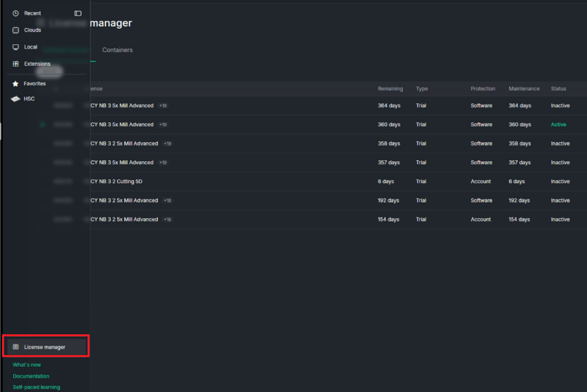
Task: Open the Documentation link
Action: tap(31, 376)
